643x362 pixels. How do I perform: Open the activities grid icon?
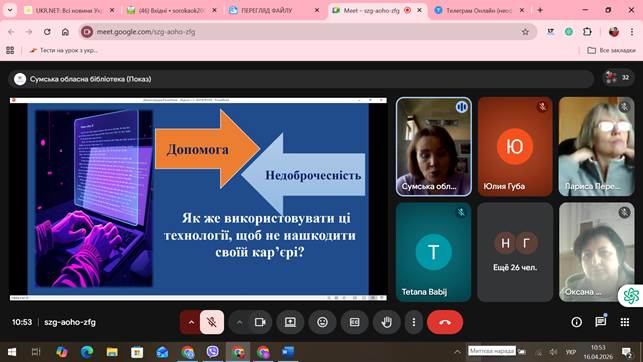(x=625, y=322)
